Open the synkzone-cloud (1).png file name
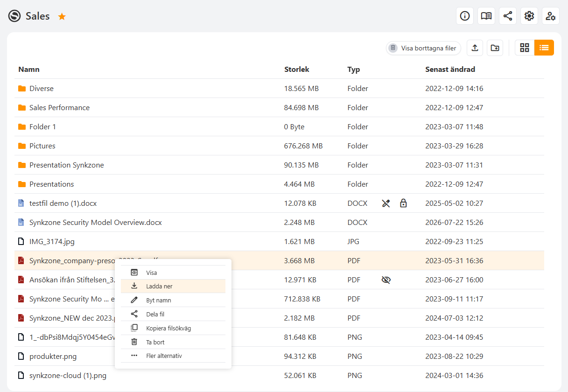568x392 pixels. (x=68, y=376)
